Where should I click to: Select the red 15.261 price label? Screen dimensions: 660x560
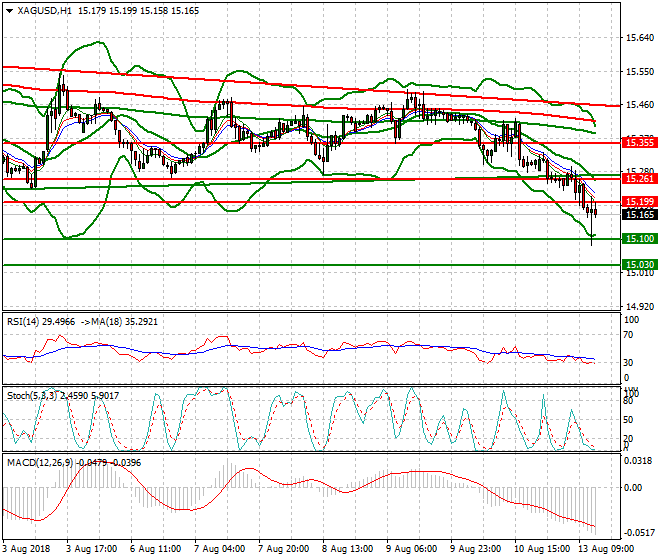coord(638,178)
